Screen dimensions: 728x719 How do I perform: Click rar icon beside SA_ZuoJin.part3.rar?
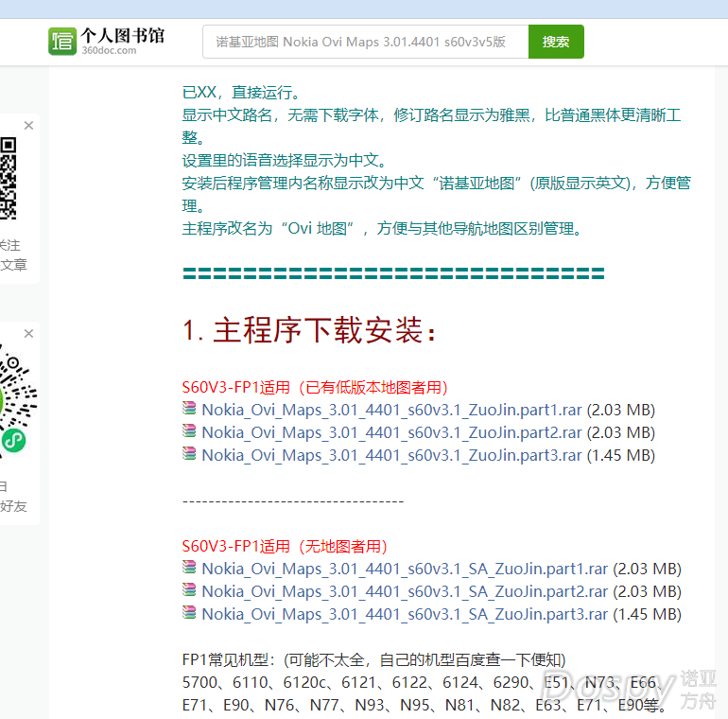pyautogui.click(x=189, y=612)
